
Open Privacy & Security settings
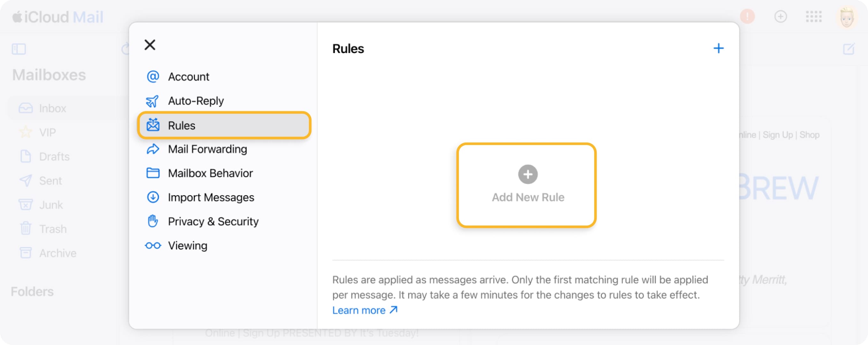coord(213,222)
